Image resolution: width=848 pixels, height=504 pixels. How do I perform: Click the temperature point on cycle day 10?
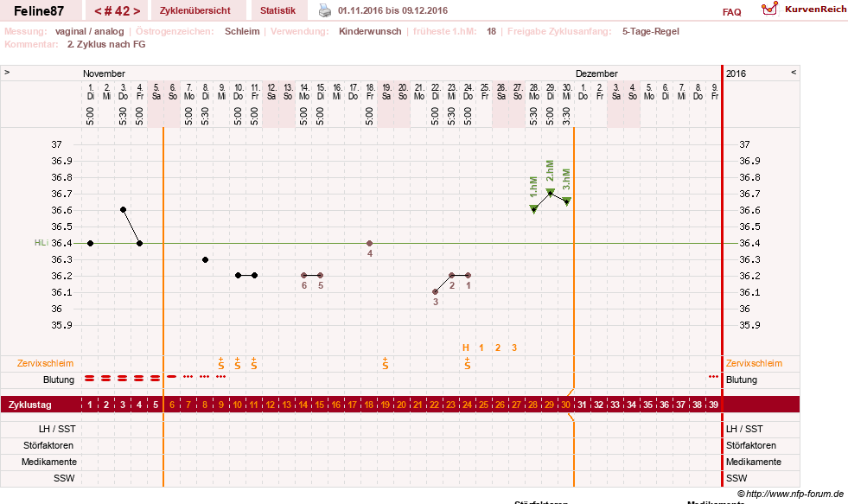pyautogui.click(x=238, y=275)
